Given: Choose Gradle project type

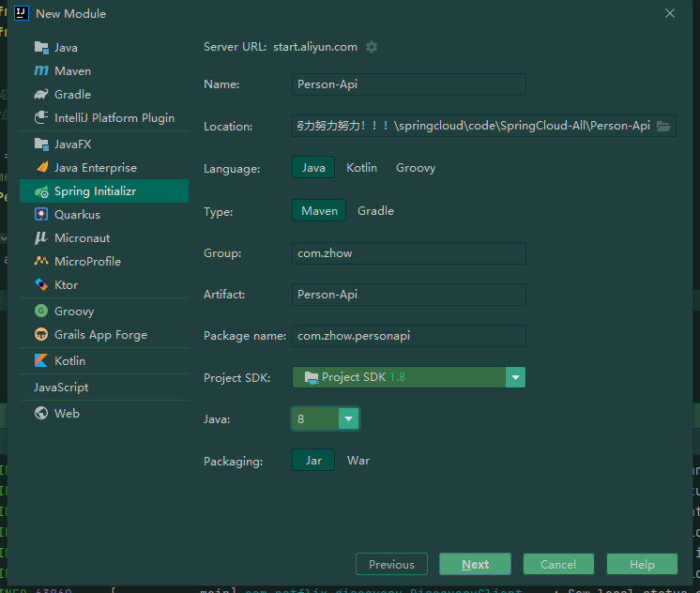Looking at the screenshot, I should [x=375, y=210].
